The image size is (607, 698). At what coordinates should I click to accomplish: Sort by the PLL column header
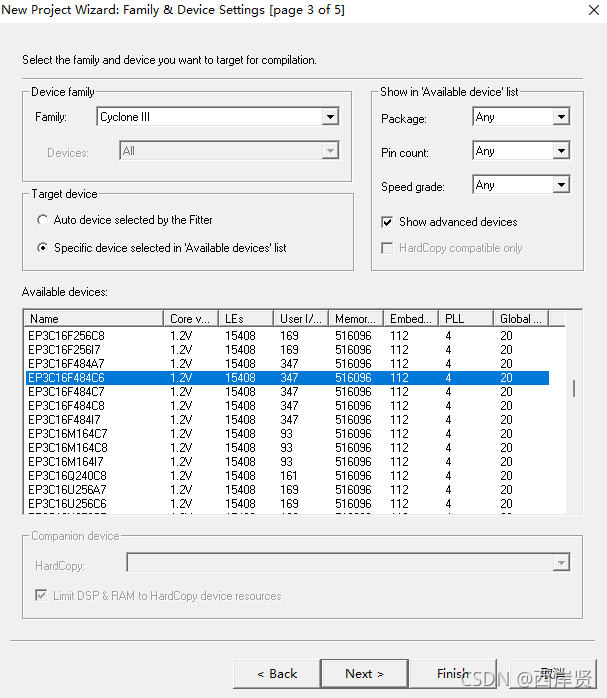coord(466,319)
